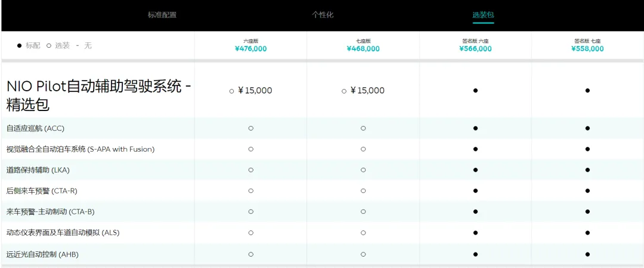The width and height of the screenshot is (644, 268).
Task: Toggle ACC optional circle in 六座版 column
Action: point(250,128)
